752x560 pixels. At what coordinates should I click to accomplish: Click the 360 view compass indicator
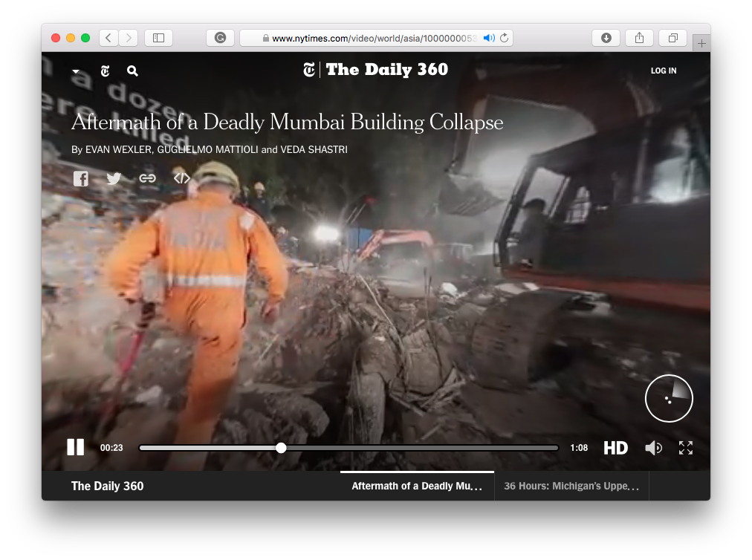point(669,398)
